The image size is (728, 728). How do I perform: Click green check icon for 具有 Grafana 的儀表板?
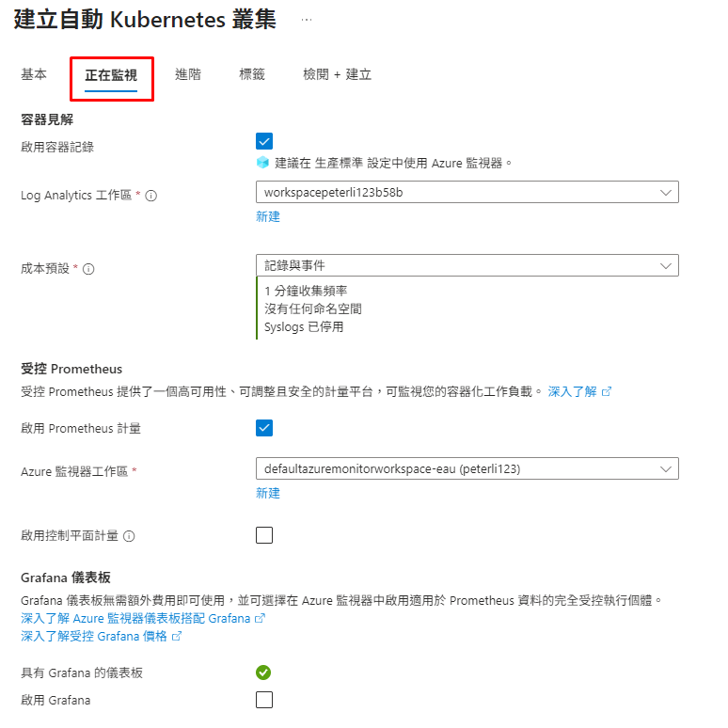click(x=263, y=673)
